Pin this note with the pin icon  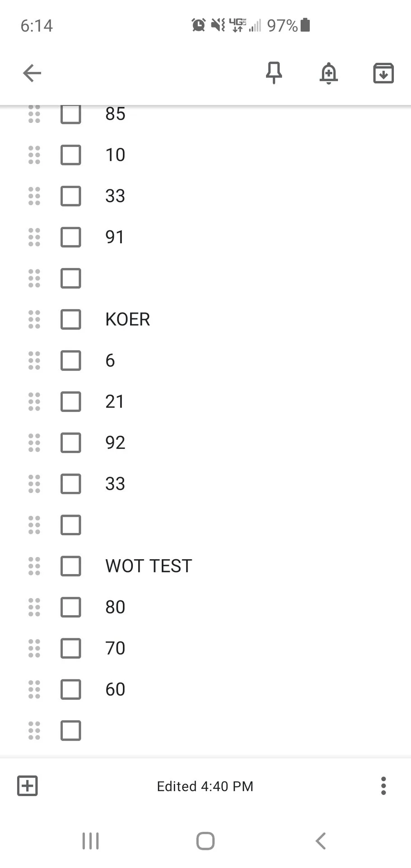(274, 73)
